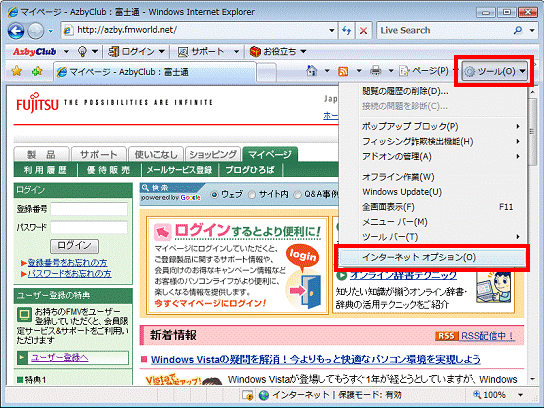This screenshot has width=544, height=408.
Task: Open the ページ(P) menu button
Action: 424,71
